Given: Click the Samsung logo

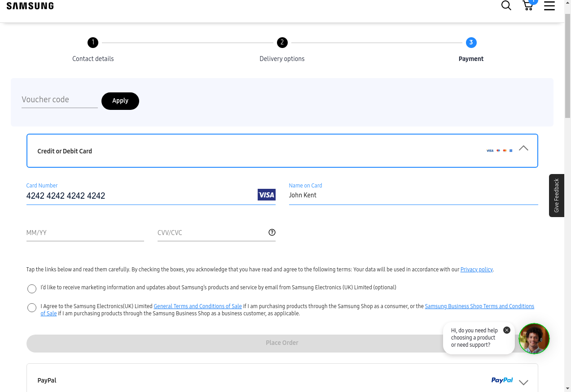Looking at the screenshot, I should coord(30,6).
